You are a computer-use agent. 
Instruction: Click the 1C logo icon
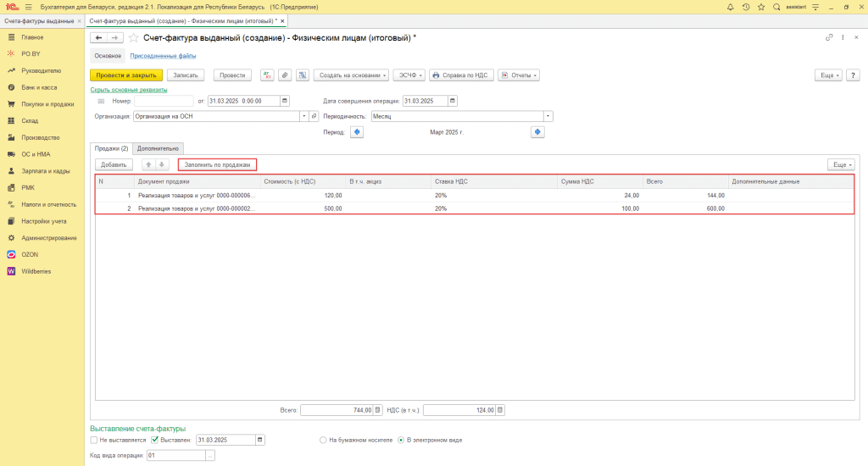click(x=12, y=7)
